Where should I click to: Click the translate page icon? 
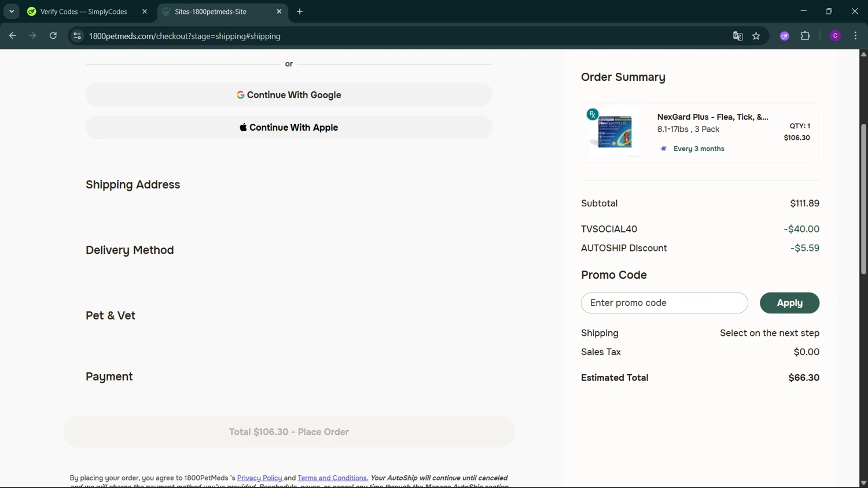[x=738, y=36]
